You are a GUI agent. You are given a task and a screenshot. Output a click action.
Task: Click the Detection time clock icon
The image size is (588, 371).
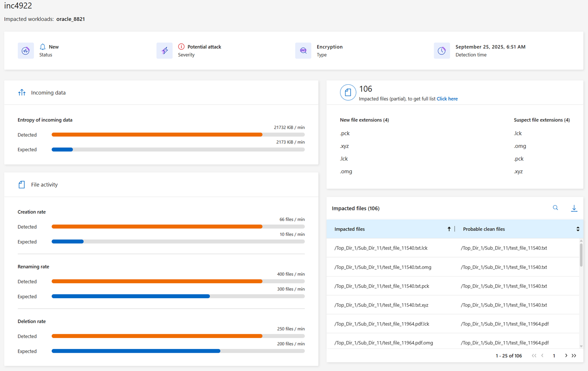pyautogui.click(x=442, y=51)
